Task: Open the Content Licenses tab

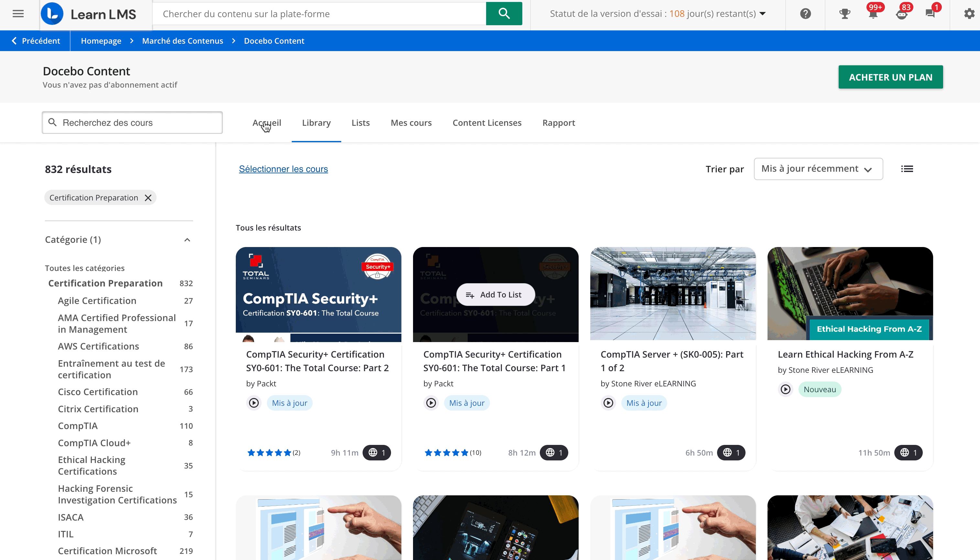Action: [486, 123]
